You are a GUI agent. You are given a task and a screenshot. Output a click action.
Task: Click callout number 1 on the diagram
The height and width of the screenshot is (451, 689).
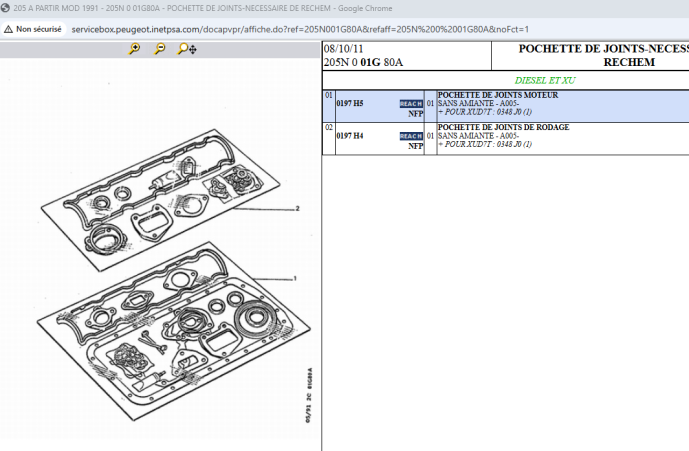(x=294, y=277)
